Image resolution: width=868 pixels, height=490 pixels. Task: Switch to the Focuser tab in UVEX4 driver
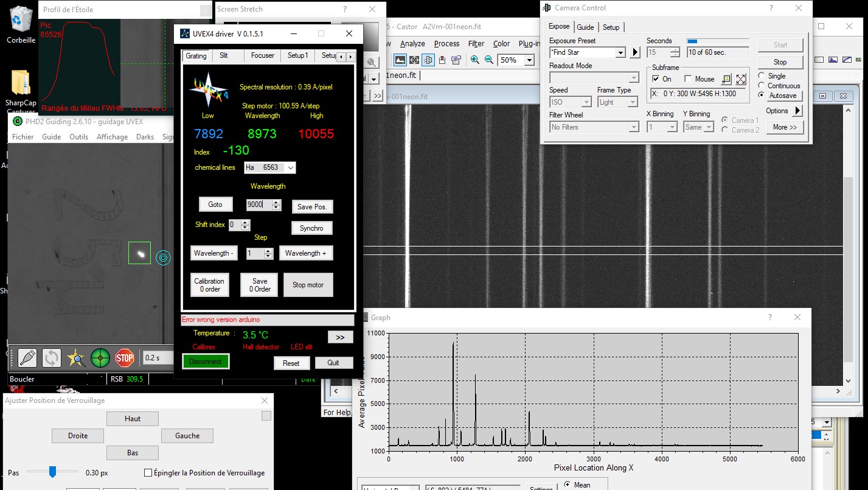click(262, 55)
